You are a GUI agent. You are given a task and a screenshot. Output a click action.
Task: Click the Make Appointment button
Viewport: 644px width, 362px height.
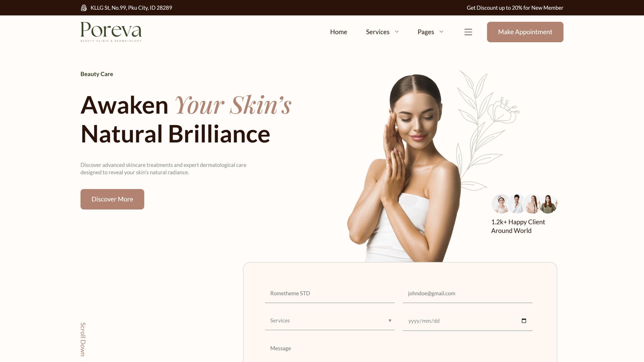(525, 32)
